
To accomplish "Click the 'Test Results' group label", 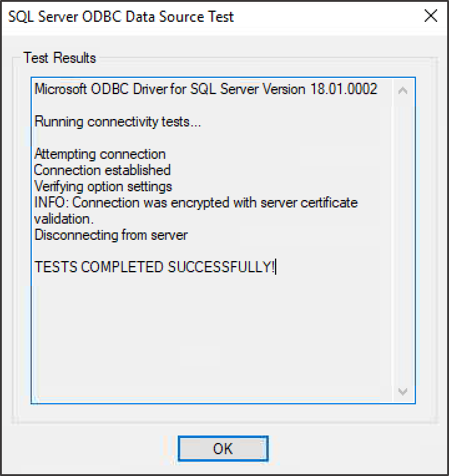I will pos(59,58).
